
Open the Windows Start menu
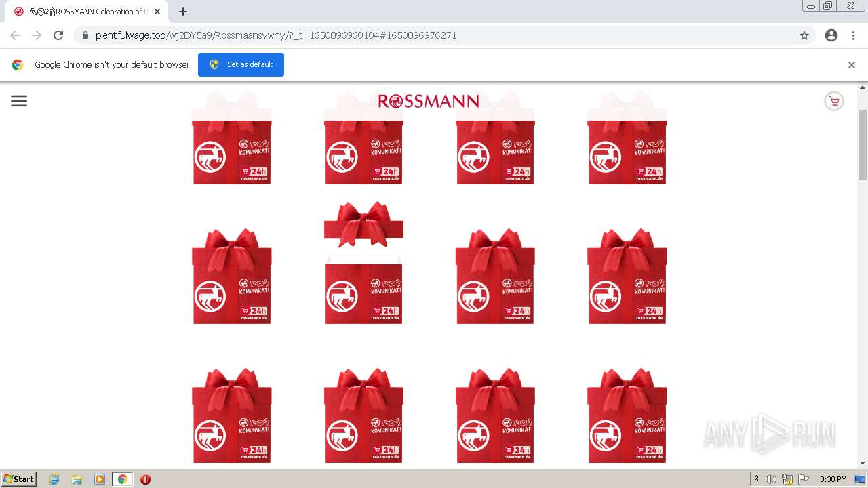click(x=19, y=479)
